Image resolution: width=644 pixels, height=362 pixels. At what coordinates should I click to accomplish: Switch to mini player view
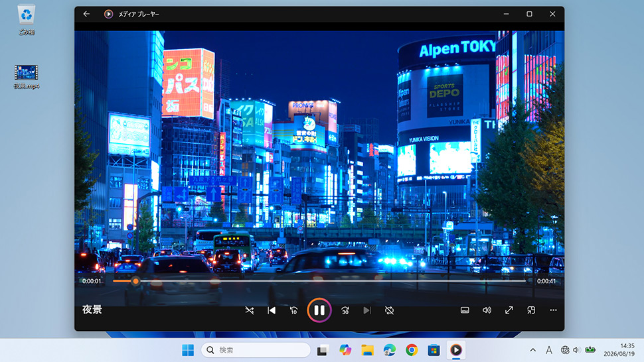coord(531,310)
